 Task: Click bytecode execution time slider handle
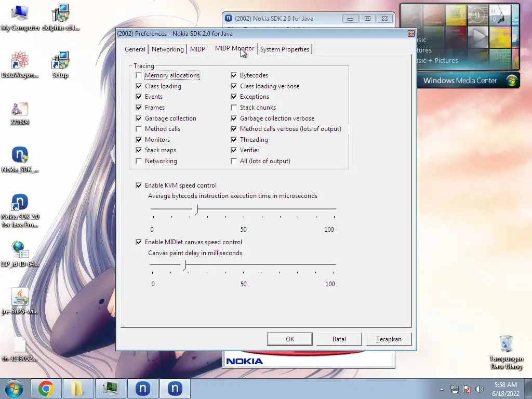[x=196, y=210]
